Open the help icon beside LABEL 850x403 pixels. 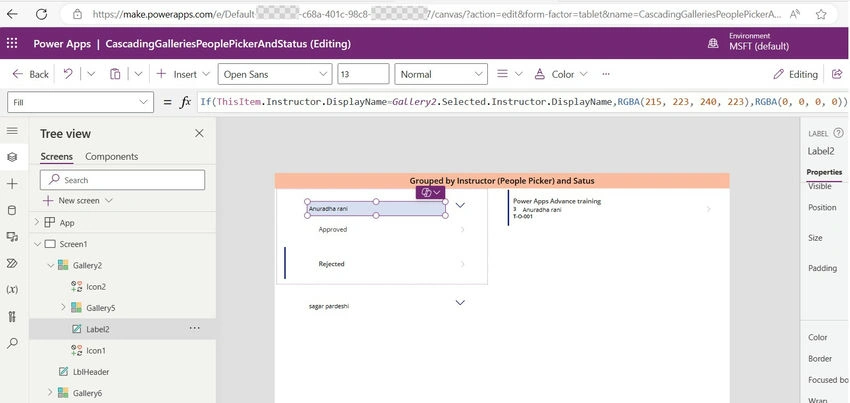click(838, 133)
